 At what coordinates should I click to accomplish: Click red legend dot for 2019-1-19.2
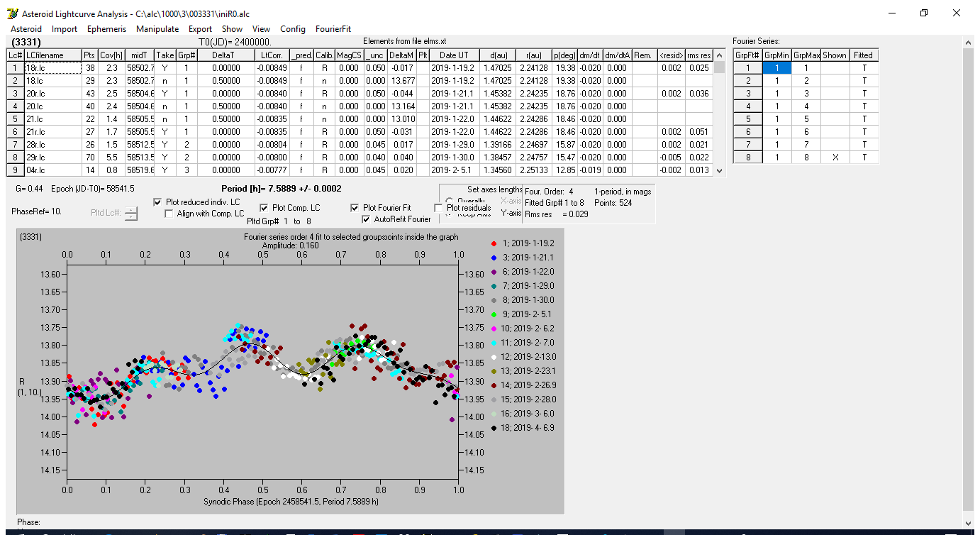pyautogui.click(x=494, y=243)
